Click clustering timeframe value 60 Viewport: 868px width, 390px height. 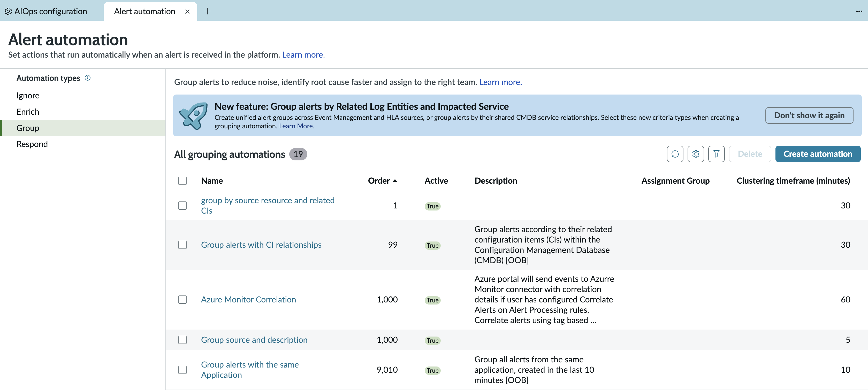pyautogui.click(x=845, y=299)
